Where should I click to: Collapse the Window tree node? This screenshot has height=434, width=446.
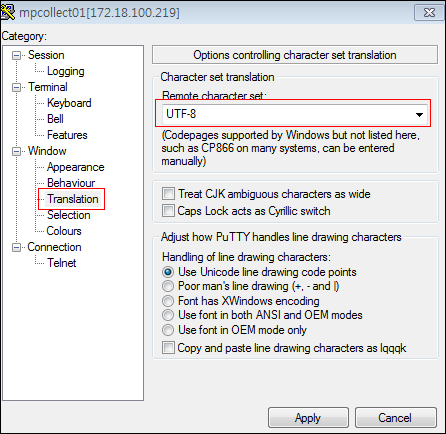16,151
